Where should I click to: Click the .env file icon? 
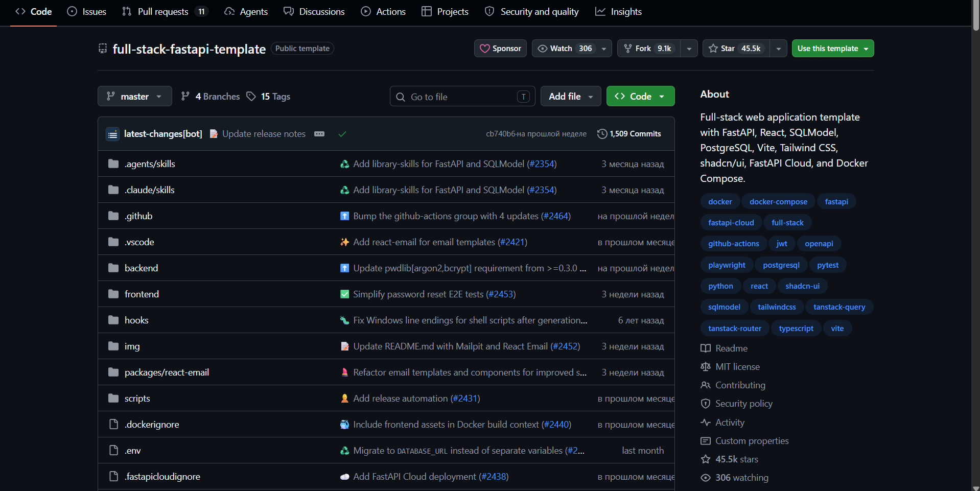pyautogui.click(x=113, y=451)
